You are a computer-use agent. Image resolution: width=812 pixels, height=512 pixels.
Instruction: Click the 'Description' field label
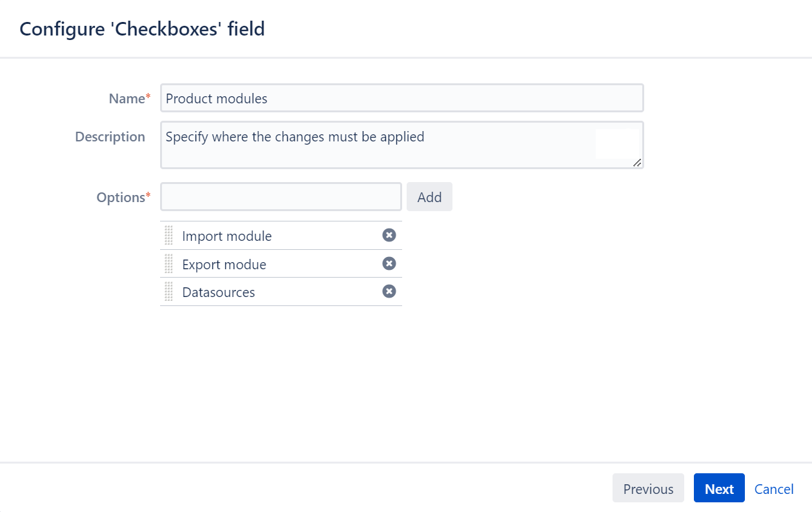coord(110,137)
